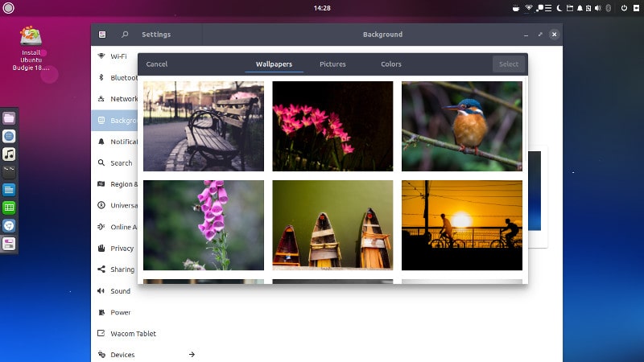Click the Cancel button in wallpaper chooser
Image resolution: width=644 pixels, height=362 pixels.
[157, 64]
